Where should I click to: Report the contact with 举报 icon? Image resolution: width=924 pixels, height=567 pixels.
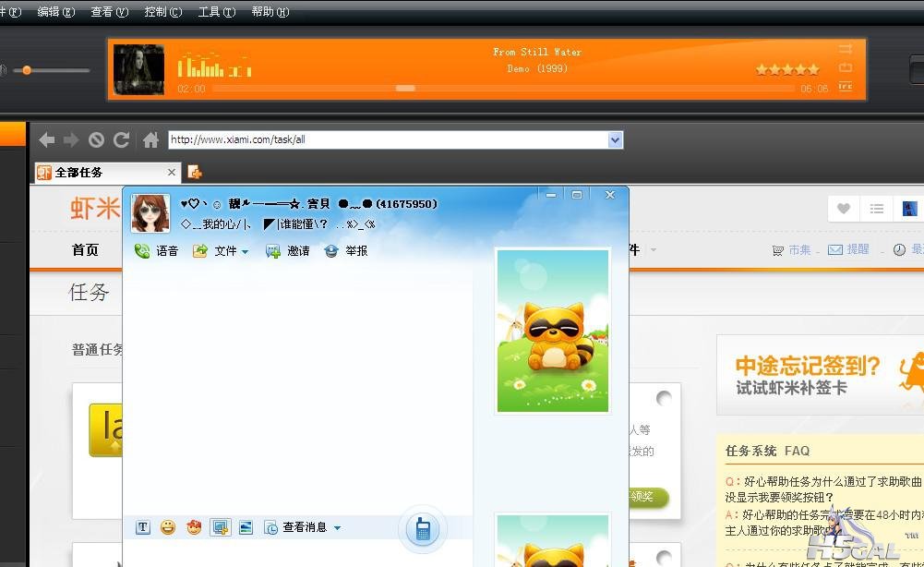[331, 251]
